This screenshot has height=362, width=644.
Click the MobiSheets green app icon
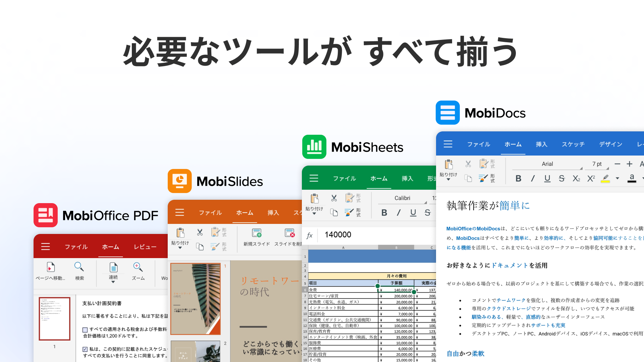pos(314,147)
